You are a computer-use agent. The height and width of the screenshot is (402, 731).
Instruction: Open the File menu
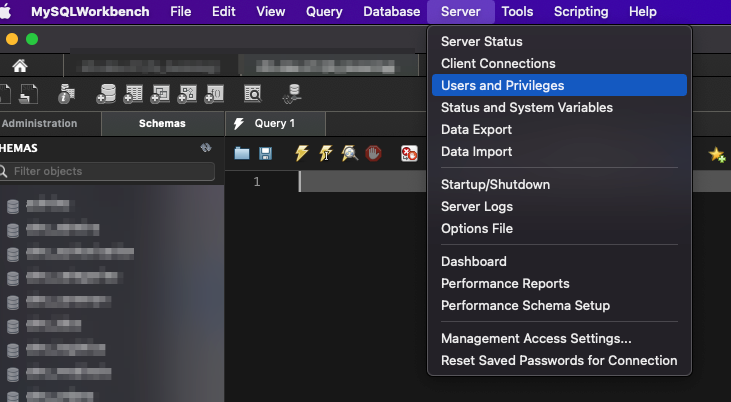pos(180,12)
